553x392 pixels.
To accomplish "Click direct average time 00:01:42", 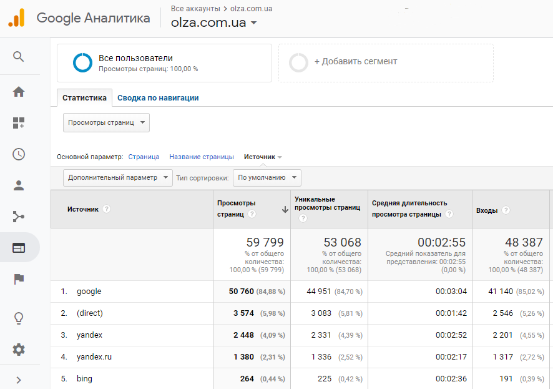I will click(x=451, y=313).
